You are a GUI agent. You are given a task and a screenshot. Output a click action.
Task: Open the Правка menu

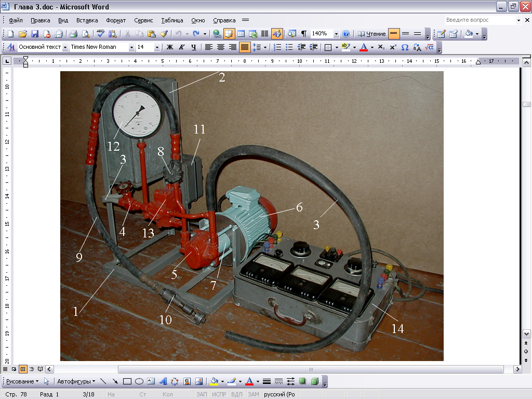pos(41,20)
